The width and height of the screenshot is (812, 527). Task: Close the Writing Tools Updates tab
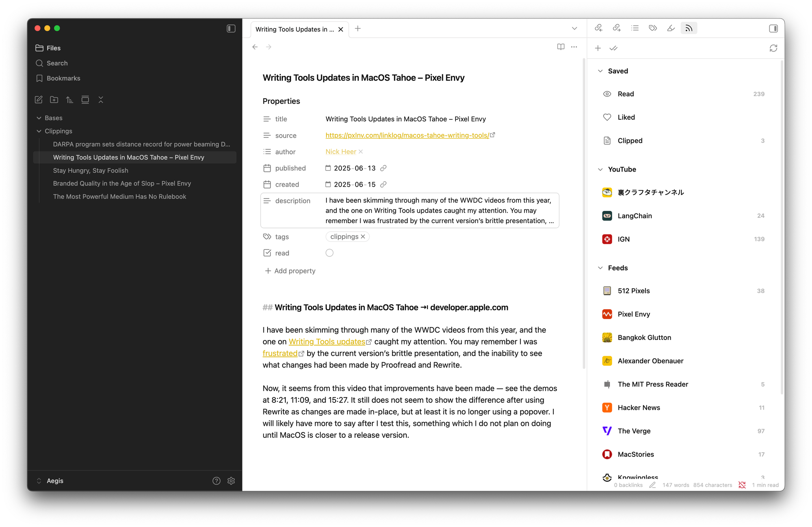click(x=341, y=29)
